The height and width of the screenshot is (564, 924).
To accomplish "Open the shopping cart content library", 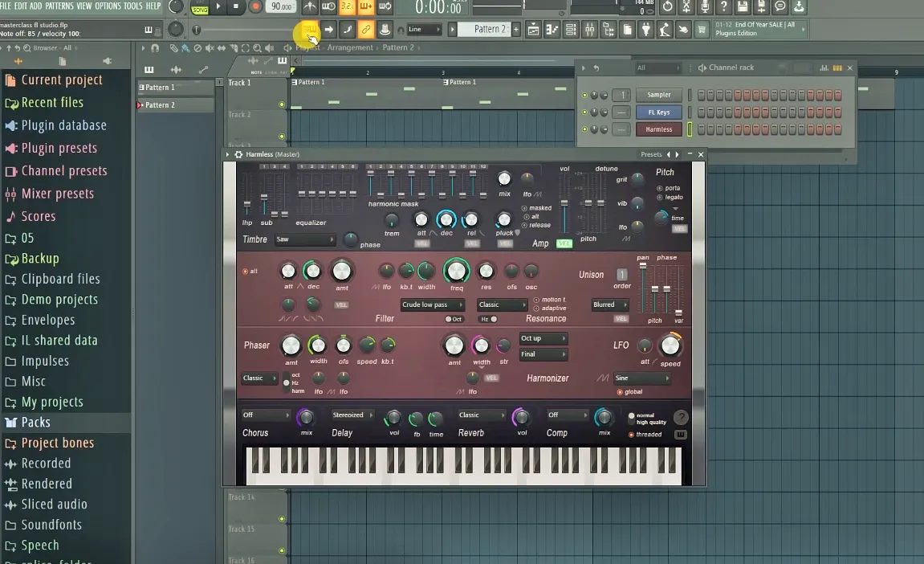I will click(x=702, y=30).
